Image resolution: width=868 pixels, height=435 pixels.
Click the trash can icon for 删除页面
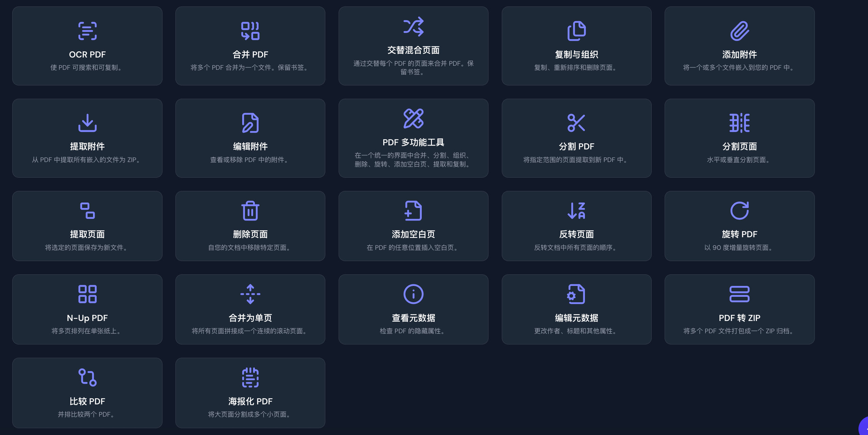pyautogui.click(x=250, y=211)
